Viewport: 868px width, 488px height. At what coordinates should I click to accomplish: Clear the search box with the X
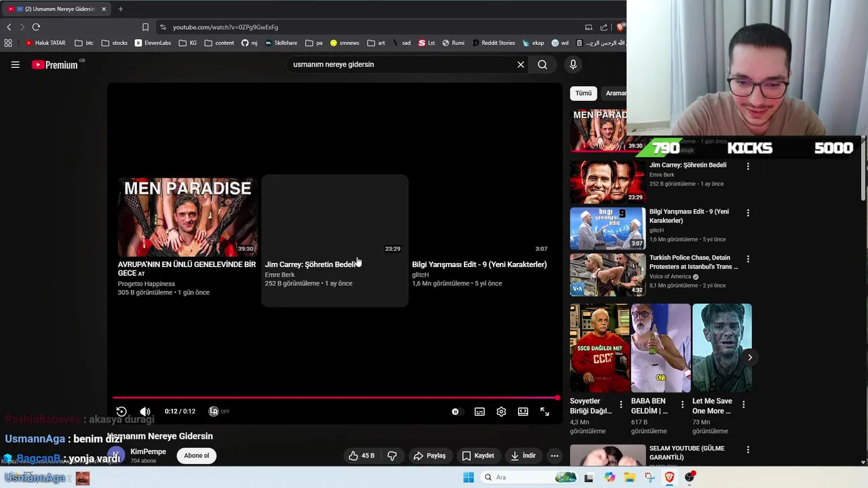pos(521,64)
